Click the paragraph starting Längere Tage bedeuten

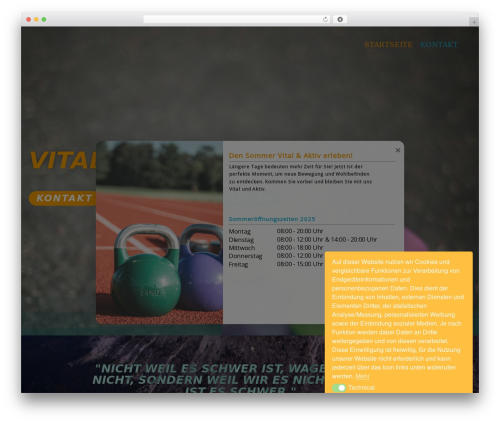coord(300,178)
